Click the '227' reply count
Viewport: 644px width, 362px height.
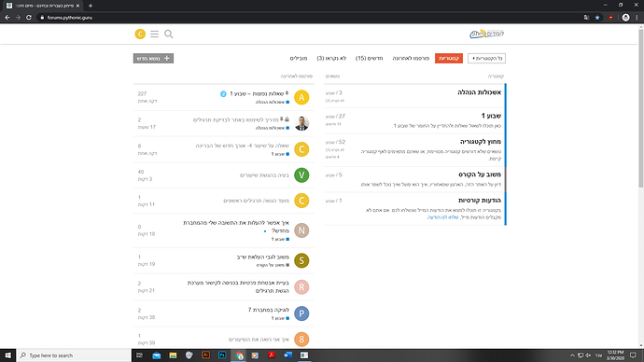(x=142, y=94)
